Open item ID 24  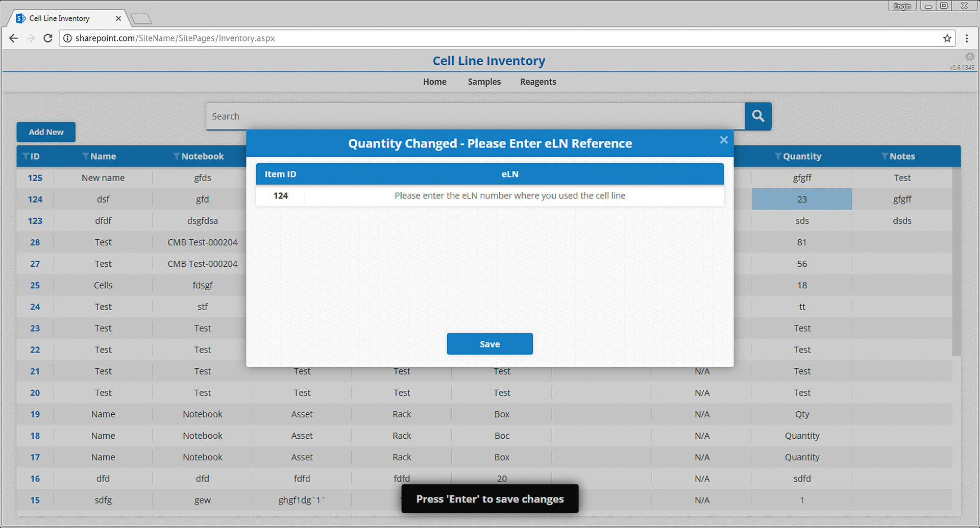point(35,307)
